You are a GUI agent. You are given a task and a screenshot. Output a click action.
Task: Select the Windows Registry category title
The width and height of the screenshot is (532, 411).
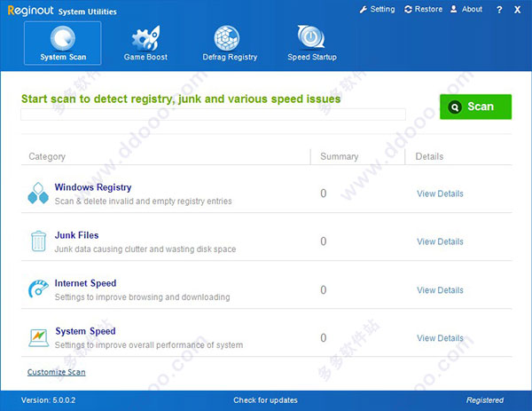93,187
